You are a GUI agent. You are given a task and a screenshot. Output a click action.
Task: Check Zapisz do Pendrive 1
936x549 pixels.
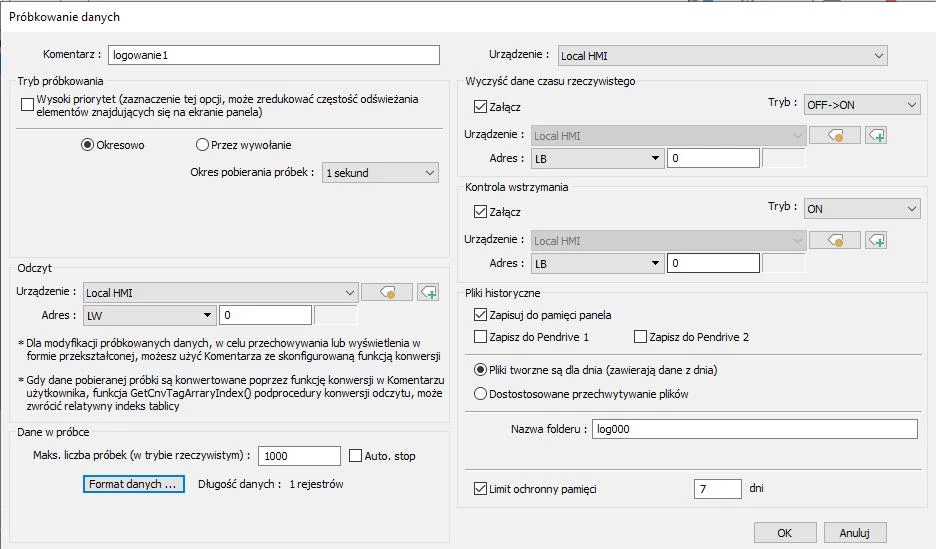(x=481, y=337)
